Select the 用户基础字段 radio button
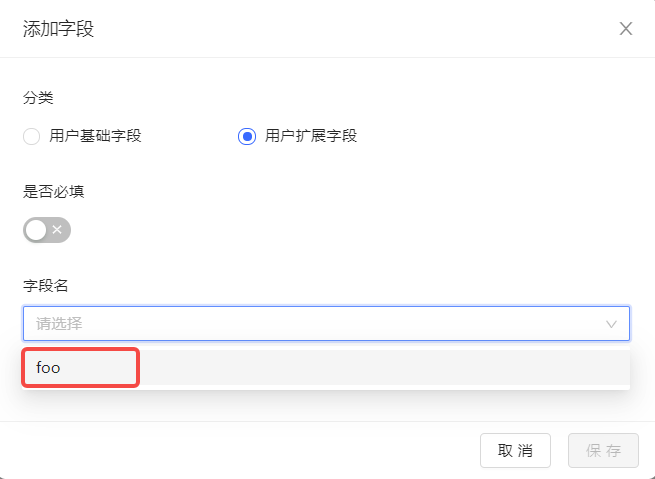655x479 pixels. tap(31, 136)
